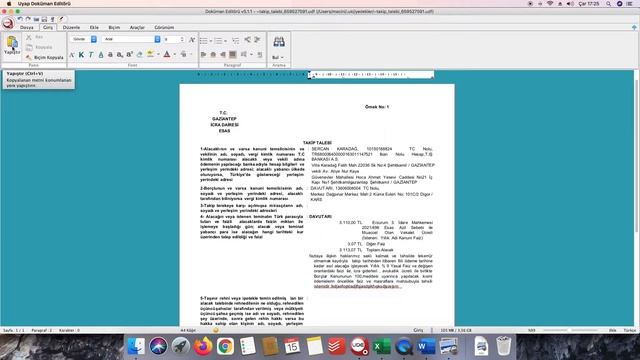Click the clear formatting eraser icon
The width and height of the screenshot is (640, 360).
[x=140, y=54]
